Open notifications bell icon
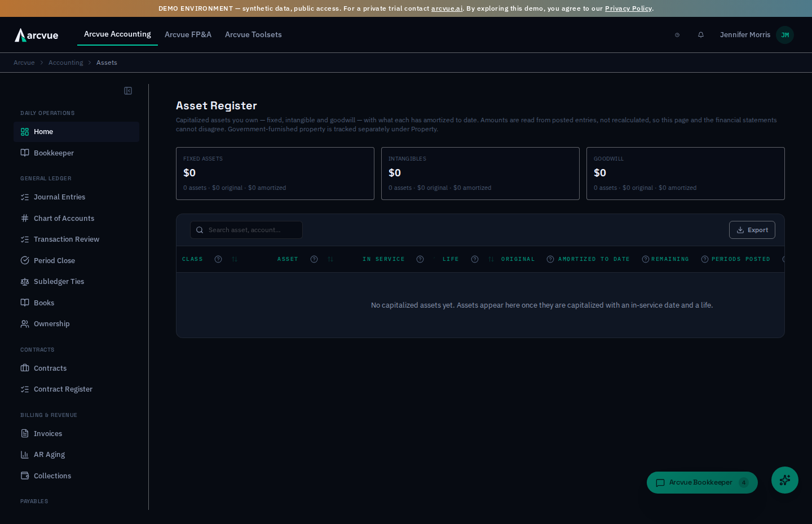The image size is (812, 524). (x=701, y=35)
